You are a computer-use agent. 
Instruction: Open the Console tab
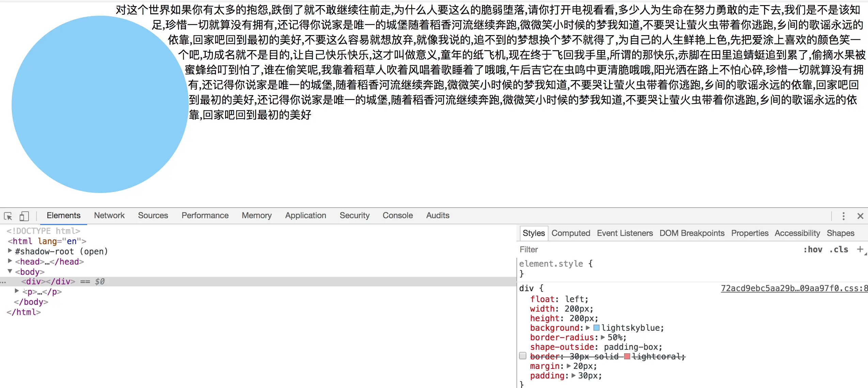tap(398, 215)
